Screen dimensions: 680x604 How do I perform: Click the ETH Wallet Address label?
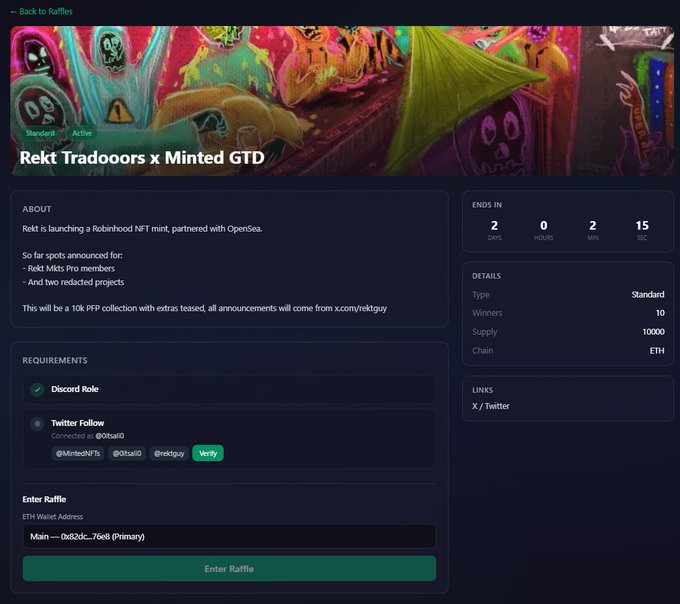click(x=52, y=517)
